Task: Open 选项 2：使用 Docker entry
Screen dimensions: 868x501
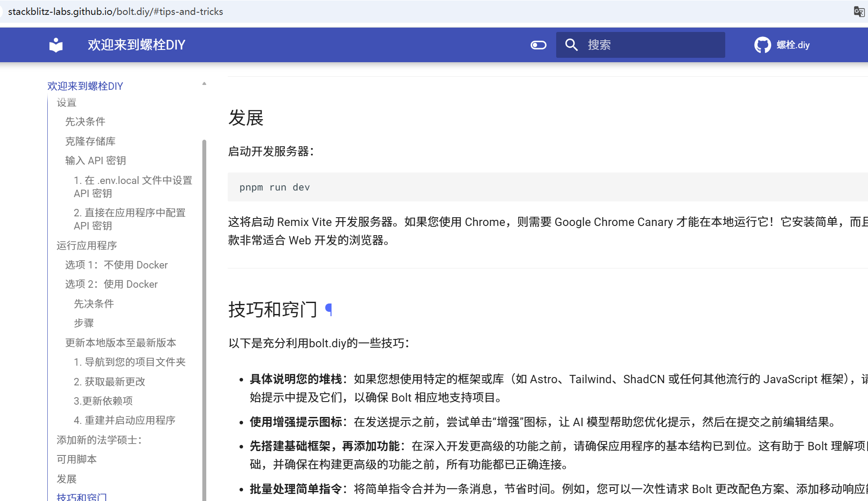Action: (112, 284)
